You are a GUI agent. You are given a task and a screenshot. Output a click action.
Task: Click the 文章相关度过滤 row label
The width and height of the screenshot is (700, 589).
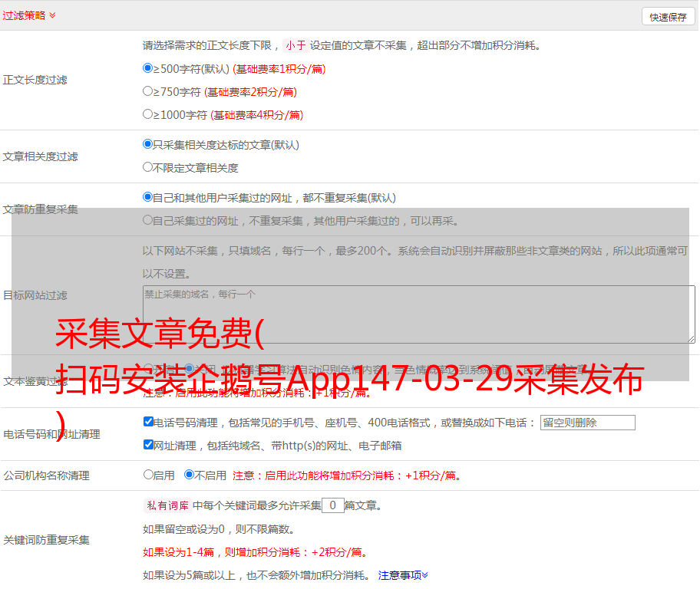41,156
